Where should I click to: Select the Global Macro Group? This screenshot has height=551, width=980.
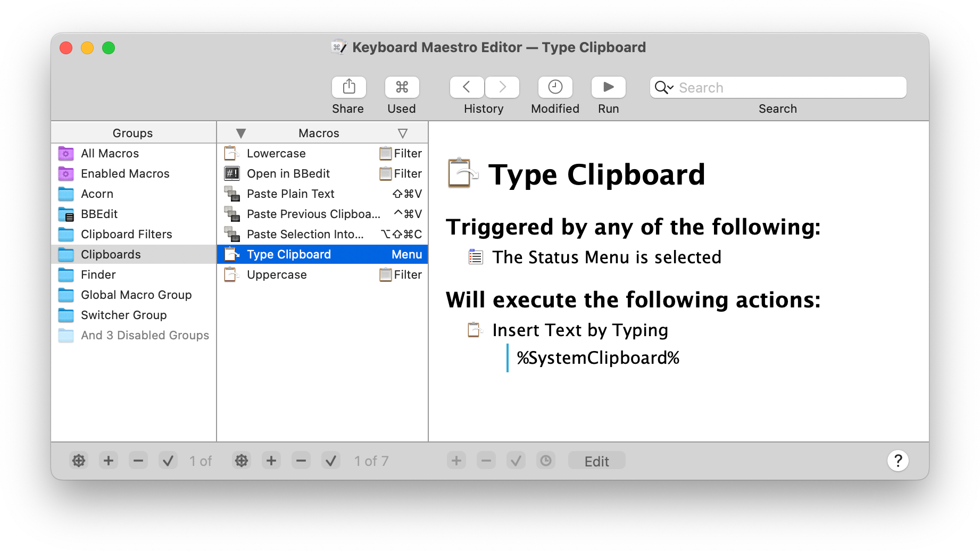[x=133, y=295]
